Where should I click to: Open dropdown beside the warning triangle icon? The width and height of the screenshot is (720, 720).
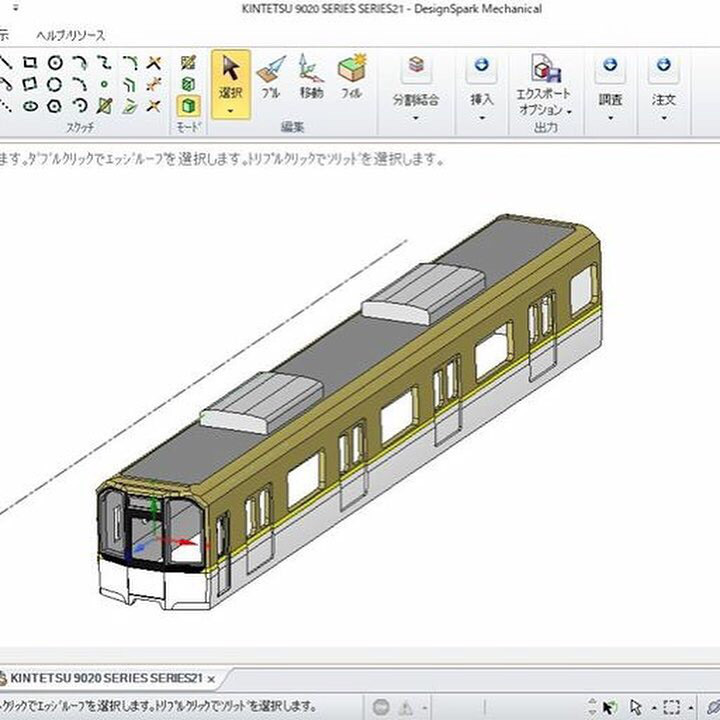(425, 708)
